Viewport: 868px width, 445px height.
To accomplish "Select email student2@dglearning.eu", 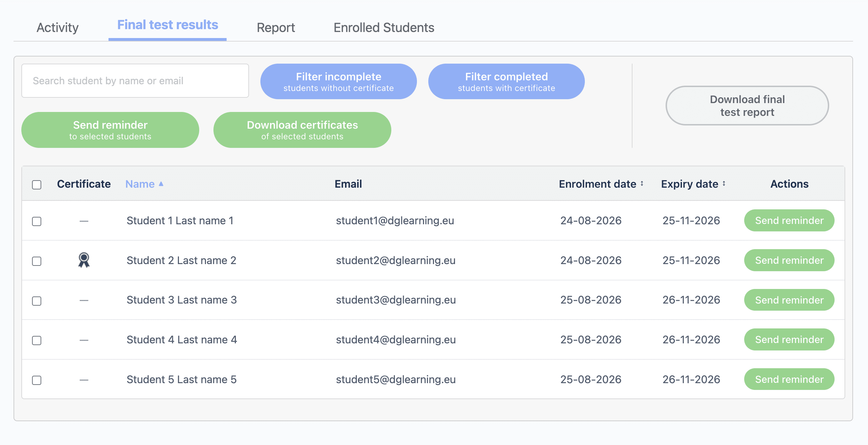I will point(396,261).
